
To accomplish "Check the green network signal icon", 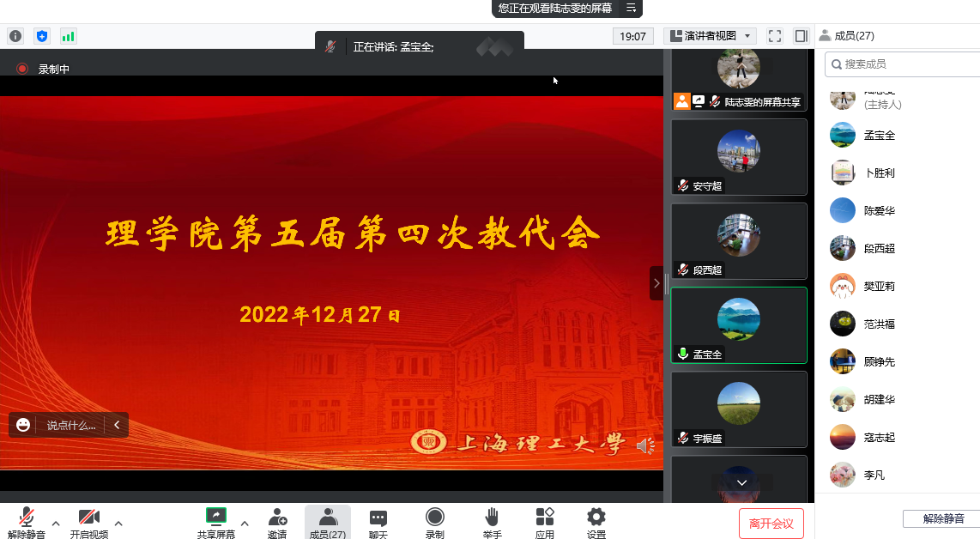I will (x=68, y=36).
